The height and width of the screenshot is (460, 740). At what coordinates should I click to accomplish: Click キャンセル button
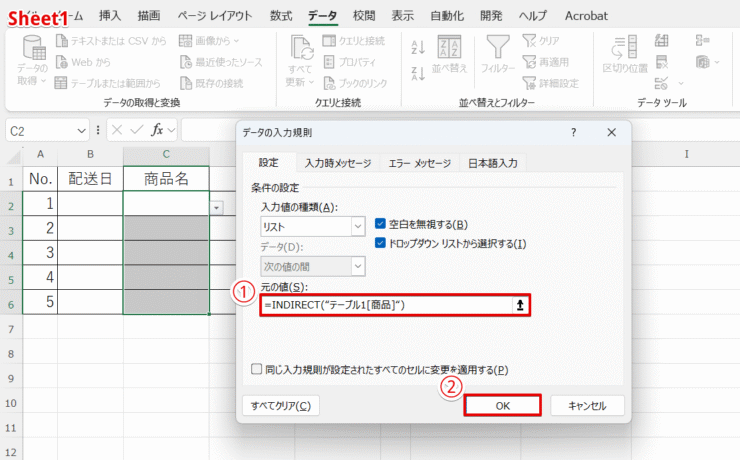[x=587, y=406]
